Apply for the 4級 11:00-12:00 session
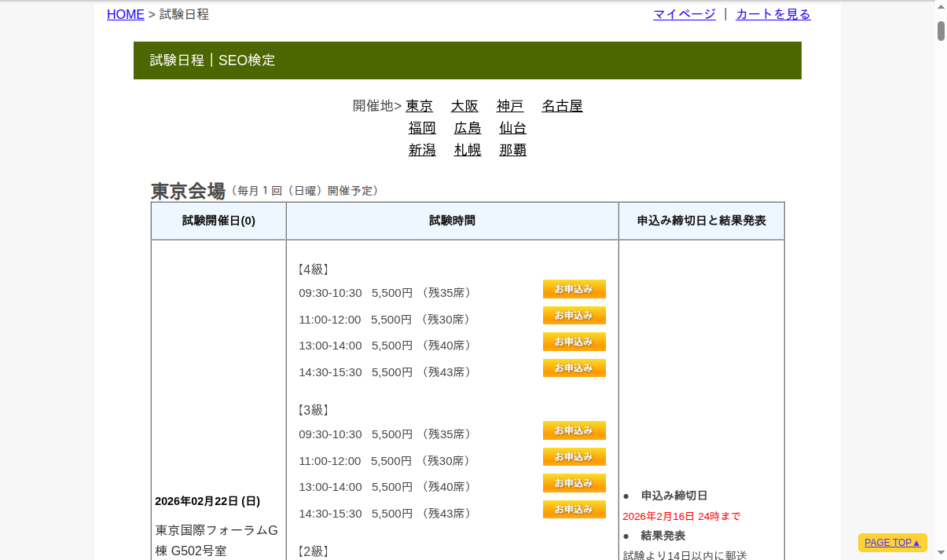 pos(574,315)
